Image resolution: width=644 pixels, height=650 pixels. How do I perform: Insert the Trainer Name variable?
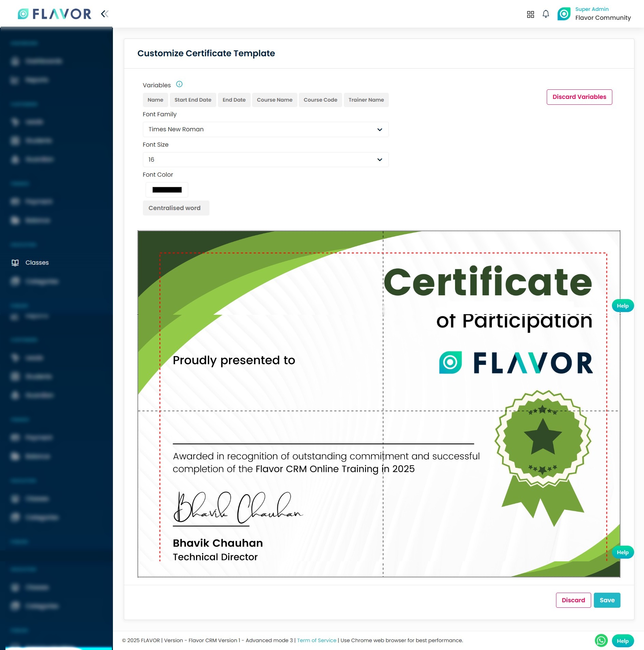[x=366, y=100]
